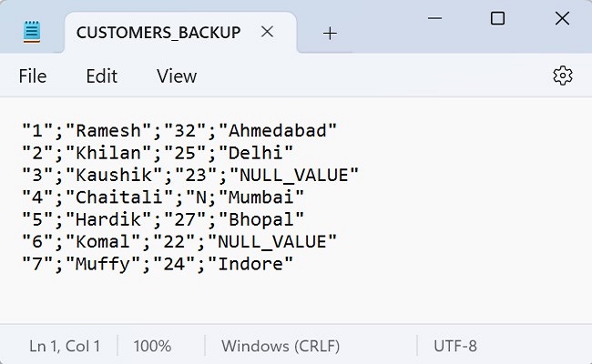Screen dimensions: 592x364
Task: Close the CUSTOMERS_BACKUP tab
Action: pyautogui.click(x=267, y=32)
